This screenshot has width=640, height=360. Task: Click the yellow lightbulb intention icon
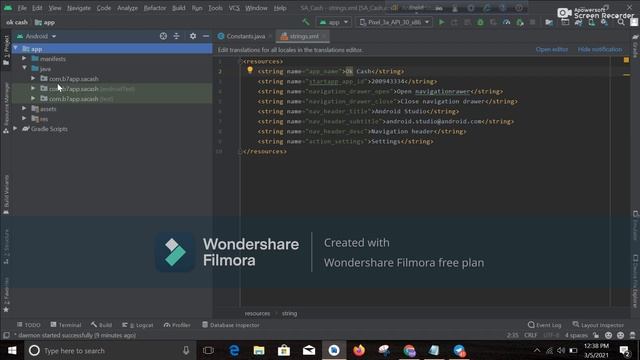[250, 71]
